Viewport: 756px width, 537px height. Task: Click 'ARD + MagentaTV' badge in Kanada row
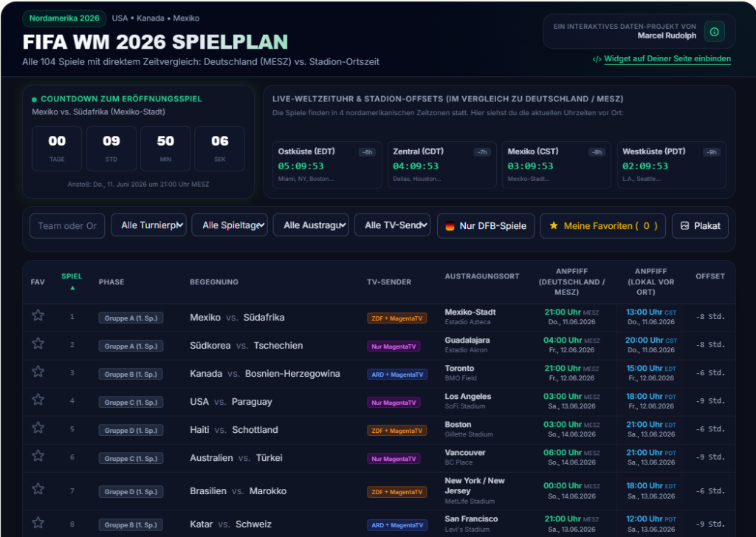pos(397,374)
